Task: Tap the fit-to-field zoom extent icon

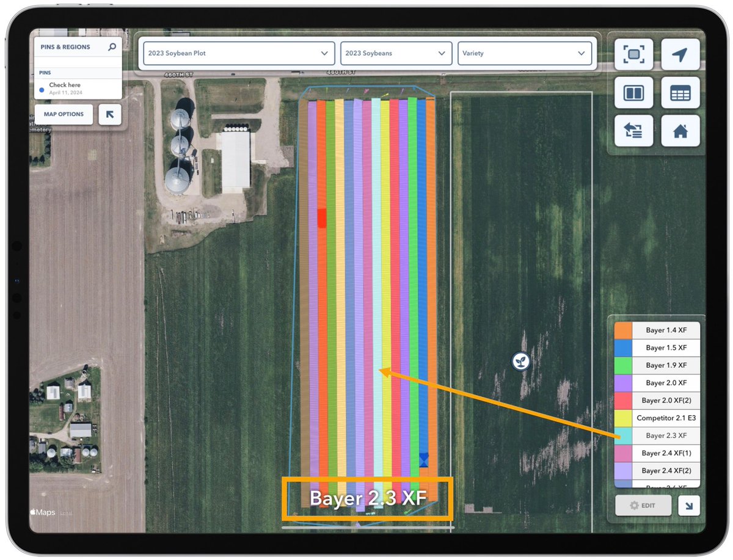Action: coord(634,55)
